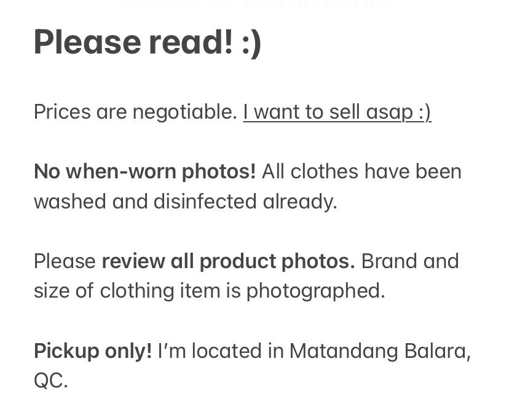Place cursor at "QC." on last line
Screen dimensions: 509x420
[50, 381]
